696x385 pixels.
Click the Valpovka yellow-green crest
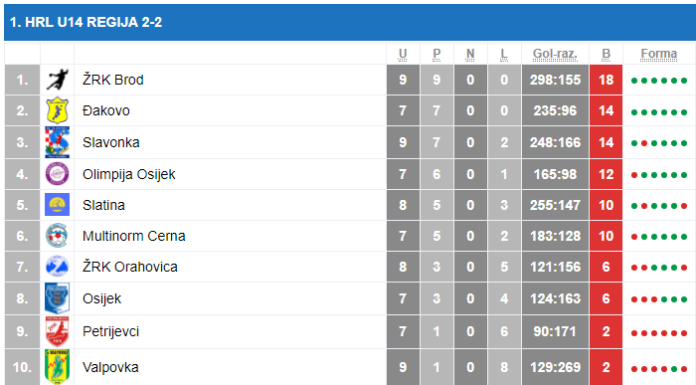57,367
